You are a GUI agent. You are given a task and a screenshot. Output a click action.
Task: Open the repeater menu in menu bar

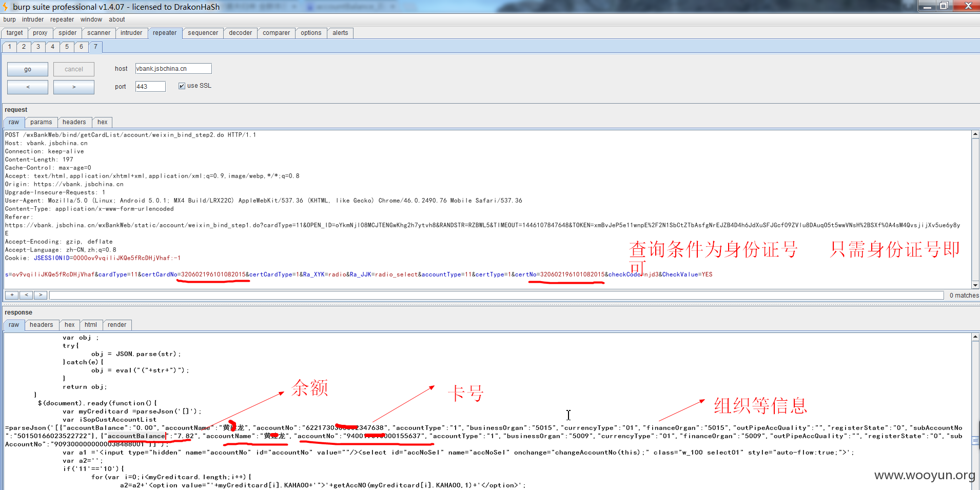point(62,19)
